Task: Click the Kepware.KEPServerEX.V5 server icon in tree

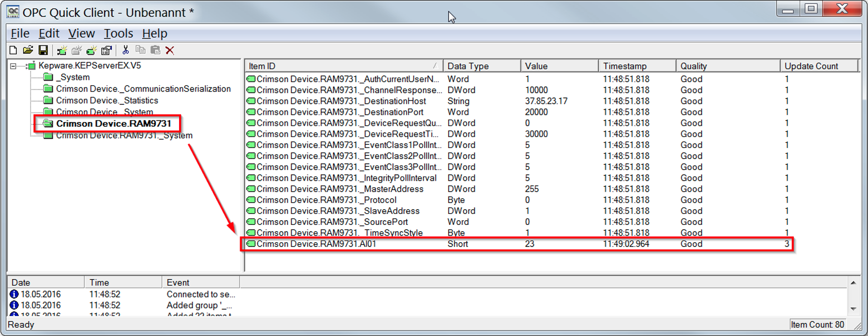Action: tap(31, 66)
